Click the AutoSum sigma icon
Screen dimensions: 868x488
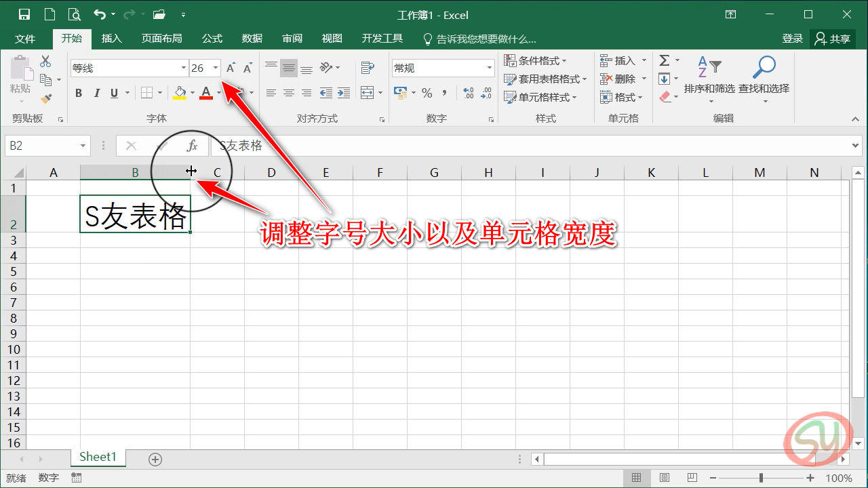[665, 61]
